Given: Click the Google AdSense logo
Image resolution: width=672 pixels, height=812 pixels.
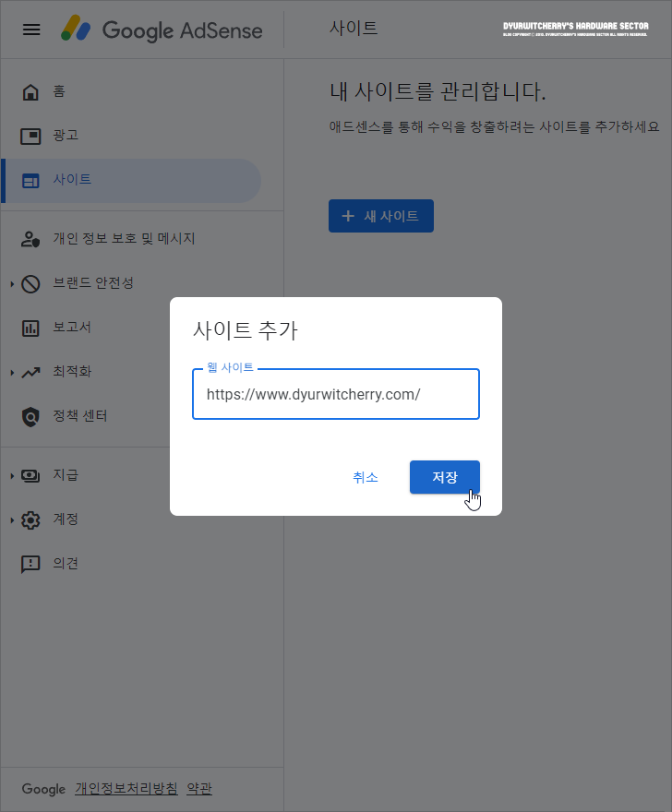Looking at the screenshot, I should pos(162,30).
